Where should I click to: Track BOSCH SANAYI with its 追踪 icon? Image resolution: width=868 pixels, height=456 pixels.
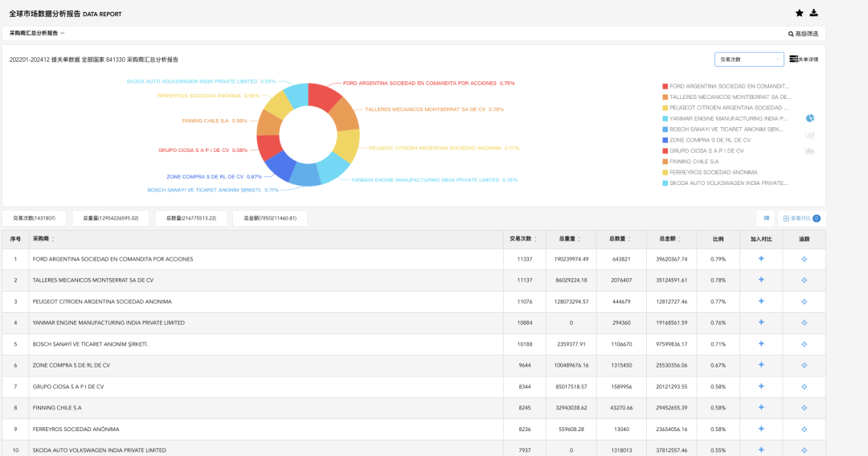click(x=805, y=345)
